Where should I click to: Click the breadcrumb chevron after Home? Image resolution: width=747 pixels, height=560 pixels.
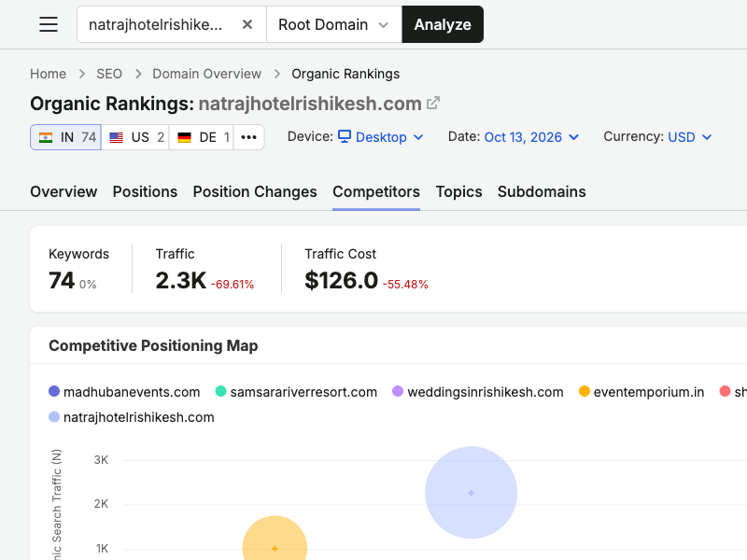click(x=82, y=74)
